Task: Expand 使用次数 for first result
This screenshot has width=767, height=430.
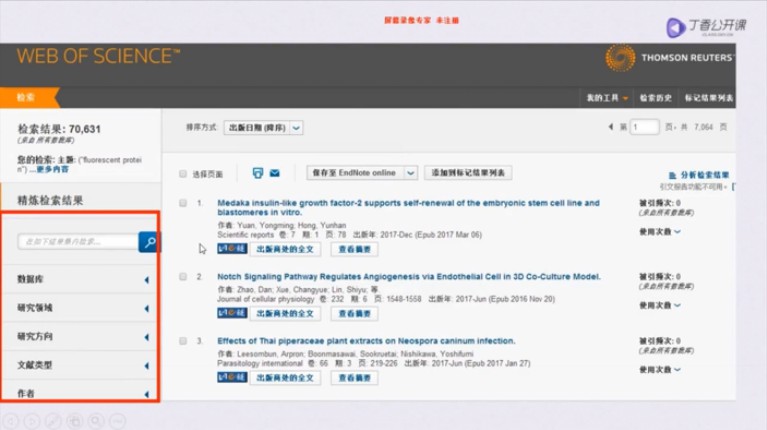Action: (659, 232)
